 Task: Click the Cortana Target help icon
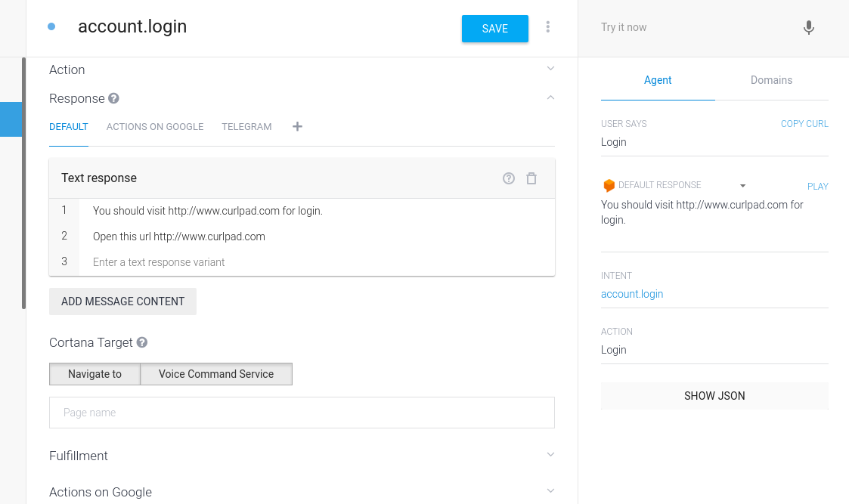click(141, 342)
